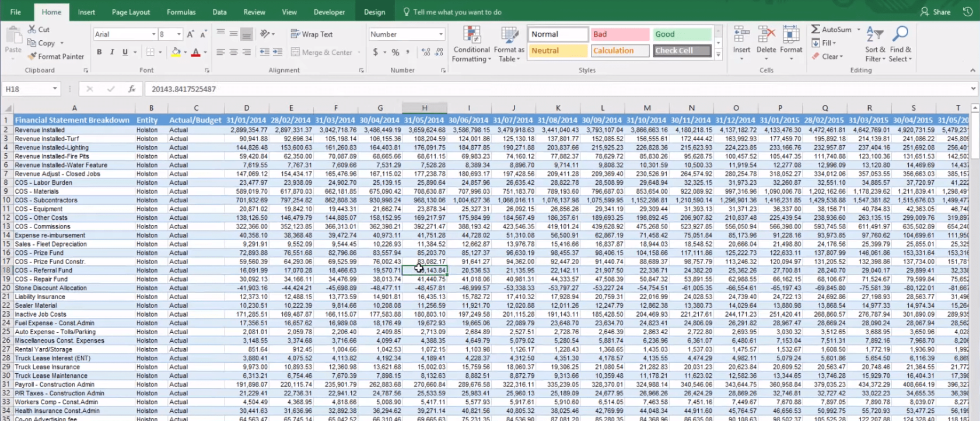Toggle Underline formatting
This screenshot has width=980, height=421.
click(125, 52)
